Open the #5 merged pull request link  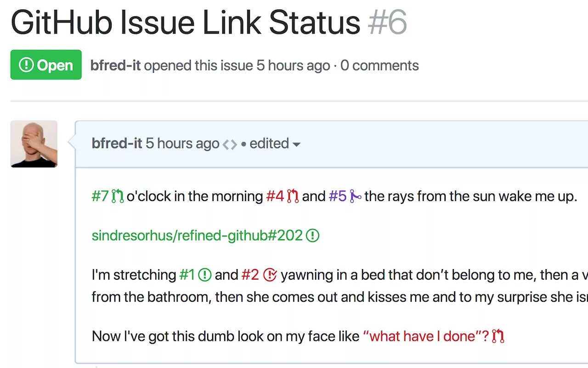tap(338, 196)
